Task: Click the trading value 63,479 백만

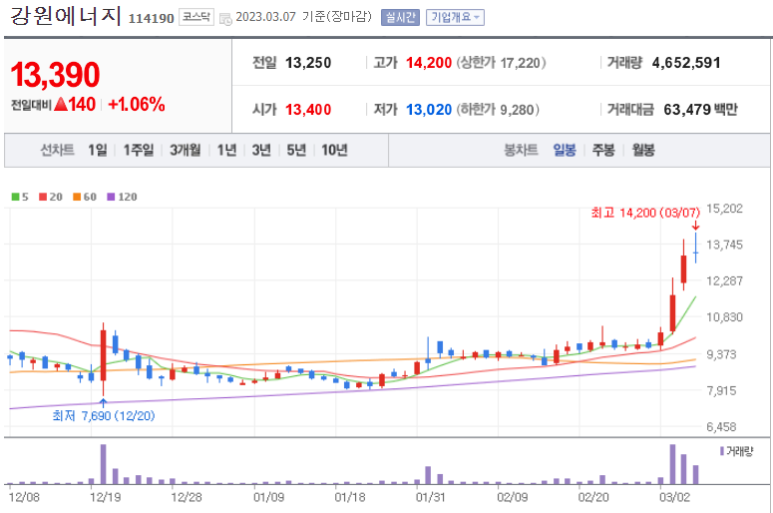Action: (x=701, y=109)
